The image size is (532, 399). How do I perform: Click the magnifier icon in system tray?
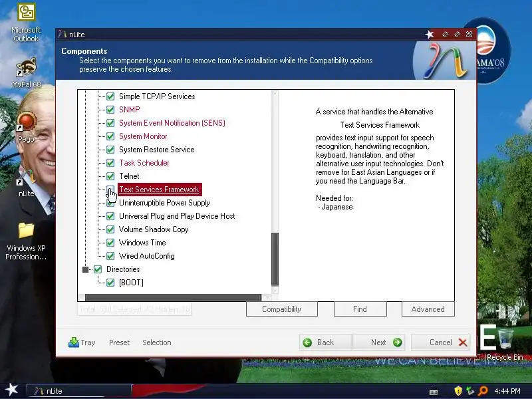(483, 391)
